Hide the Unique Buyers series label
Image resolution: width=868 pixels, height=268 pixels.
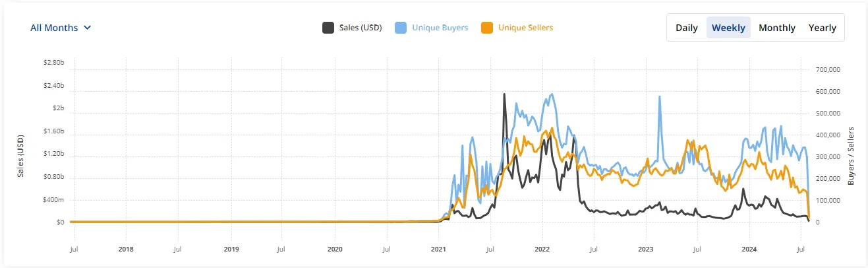[x=440, y=28]
